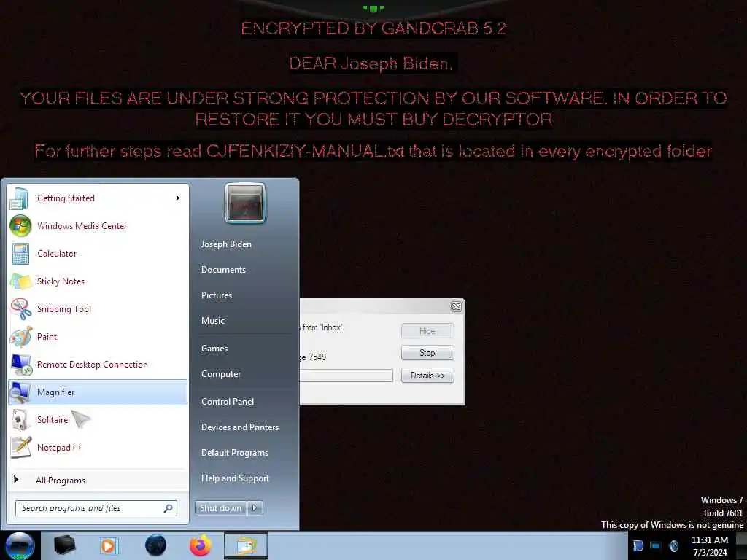The height and width of the screenshot is (560, 747).
Task: Click the Shut down button
Action: pyautogui.click(x=220, y=508)
